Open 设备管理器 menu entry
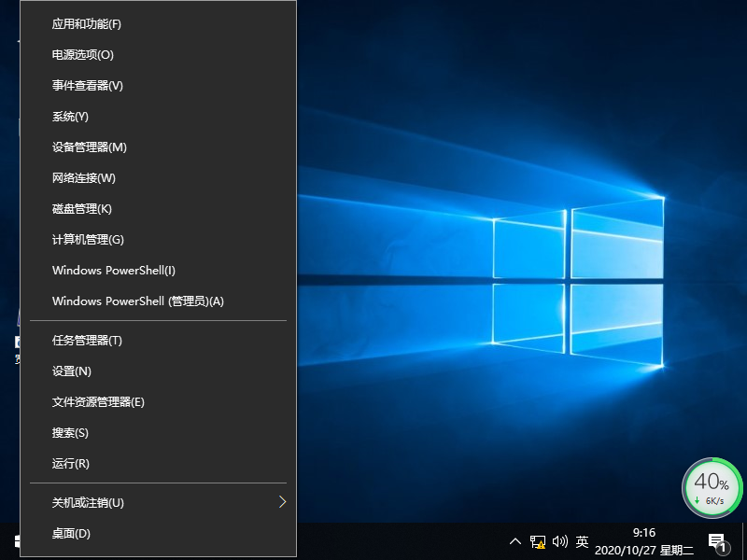This screenshot has width=747, height=560. 90,147
